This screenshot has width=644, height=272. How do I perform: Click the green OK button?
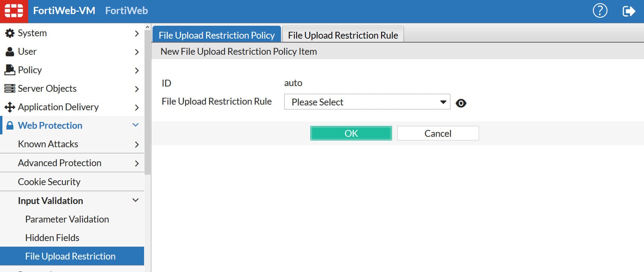point(351,133)
